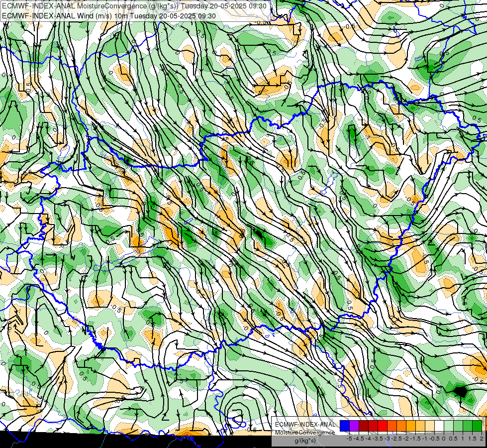The image size is (487, 448).
Task: Click the purple swatch in the legend
Action: (x=354, y=426)
